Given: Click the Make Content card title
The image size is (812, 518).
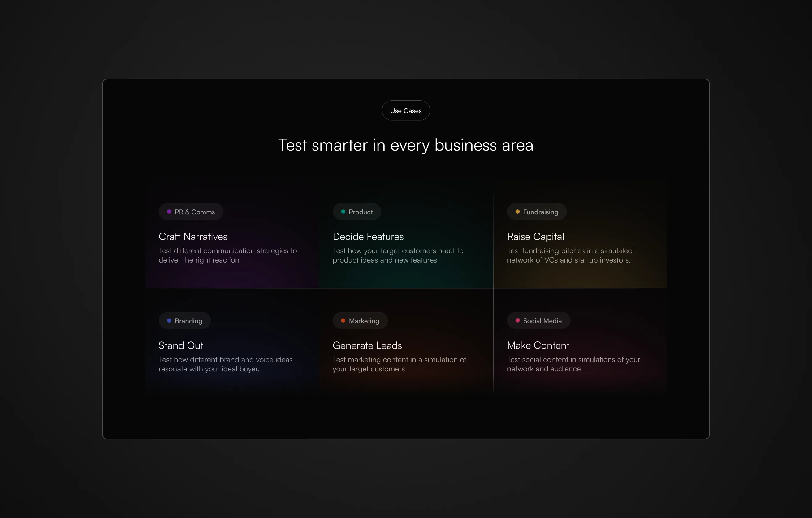Looking at the screenshot, I should click(x=538, y=345).
